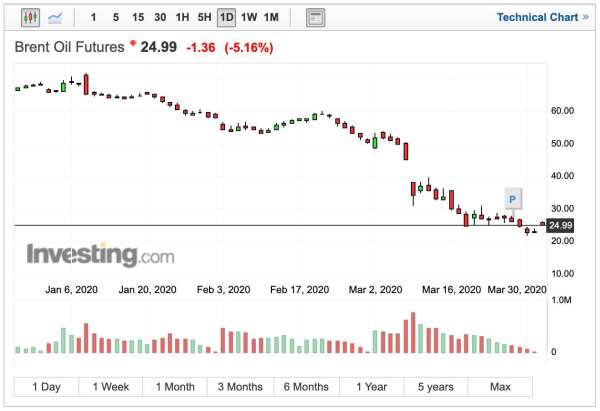The width and height of the screenshot is (600, 411).
Task: Switch to the 1W interval
Action: (x=249, y=17)
